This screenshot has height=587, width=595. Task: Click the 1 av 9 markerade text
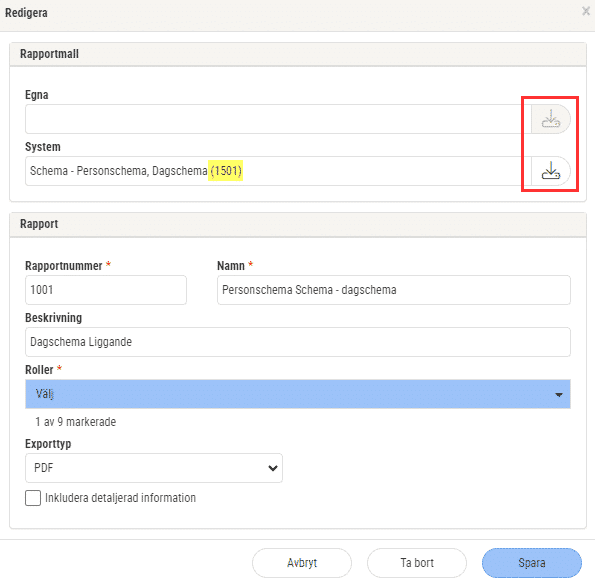click(76, 422)
